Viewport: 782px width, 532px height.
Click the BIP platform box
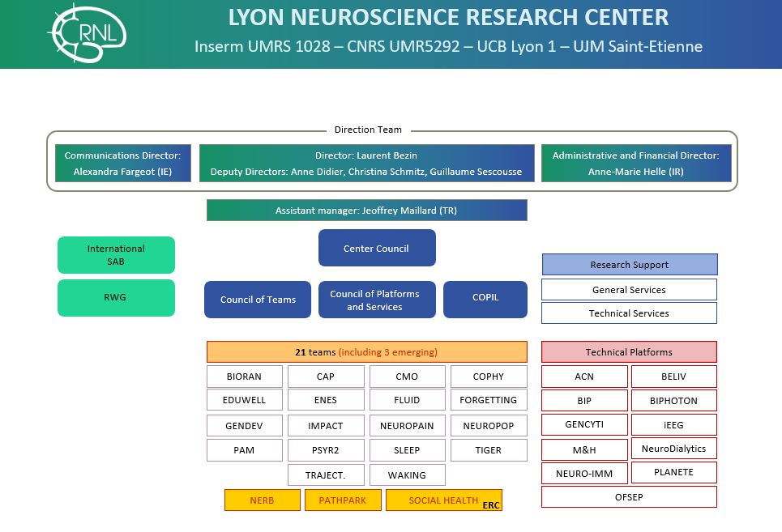(x=584, y=401)
